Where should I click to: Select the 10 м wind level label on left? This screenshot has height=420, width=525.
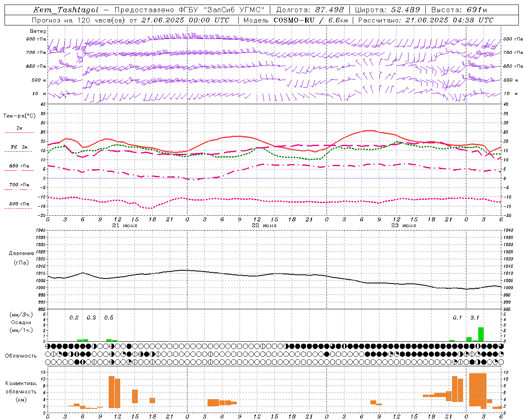coord(39,94)
